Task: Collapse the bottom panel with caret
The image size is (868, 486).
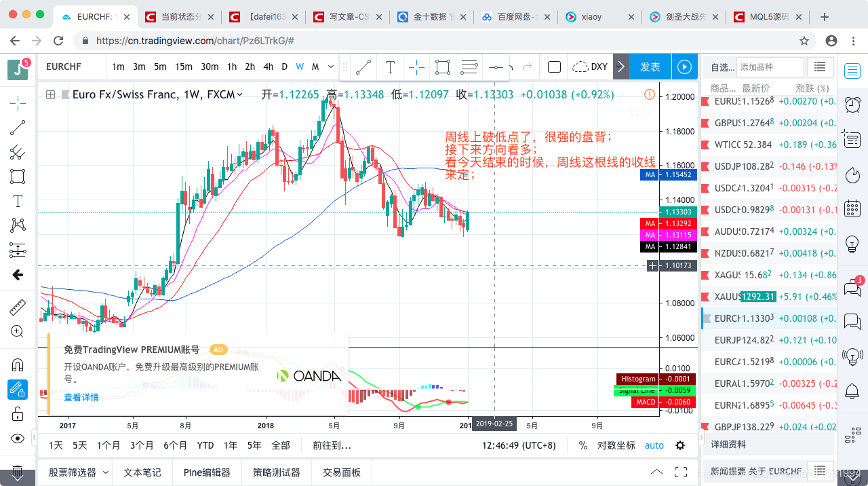Action: coord(656,472)
